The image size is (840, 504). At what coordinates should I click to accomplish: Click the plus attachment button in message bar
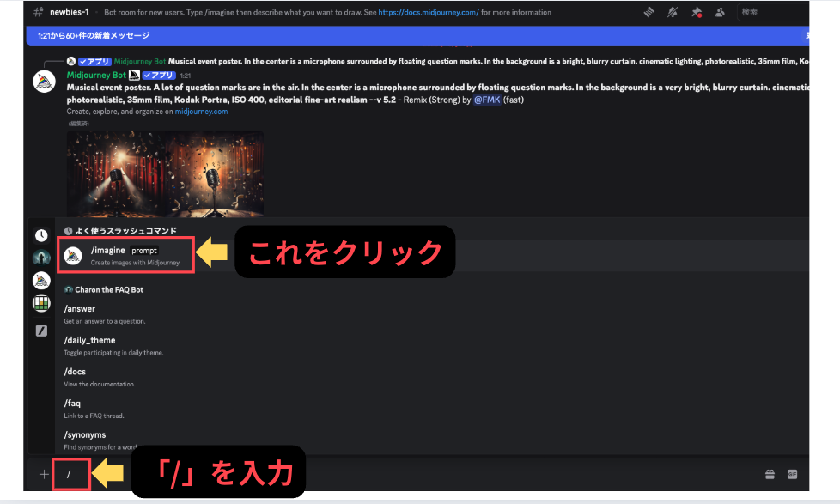44,474
